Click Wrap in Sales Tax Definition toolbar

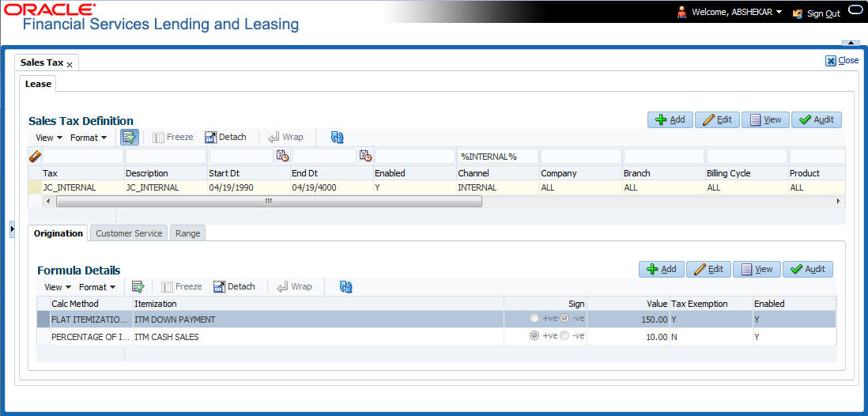point(285,137)
